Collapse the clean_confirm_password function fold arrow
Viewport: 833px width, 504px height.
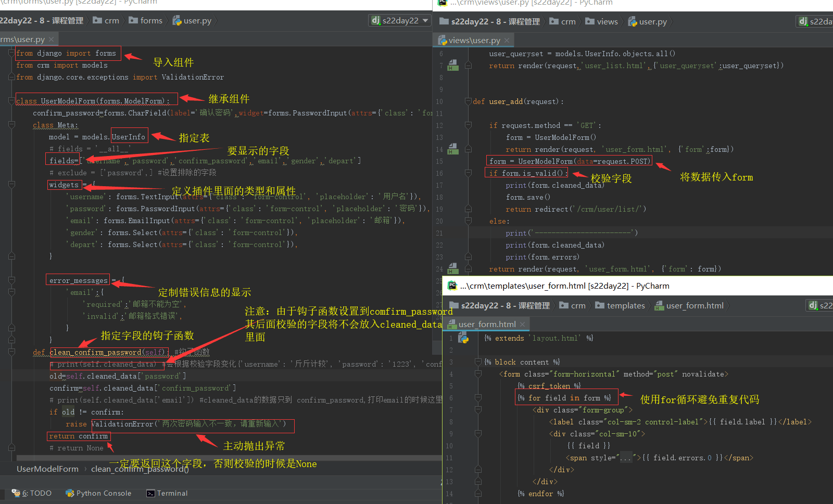(x=11, y=352)
